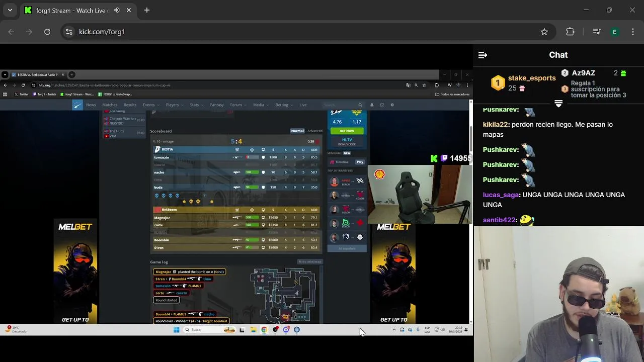Open player Boombl4 scoreboard row

(x=236, y=240)
